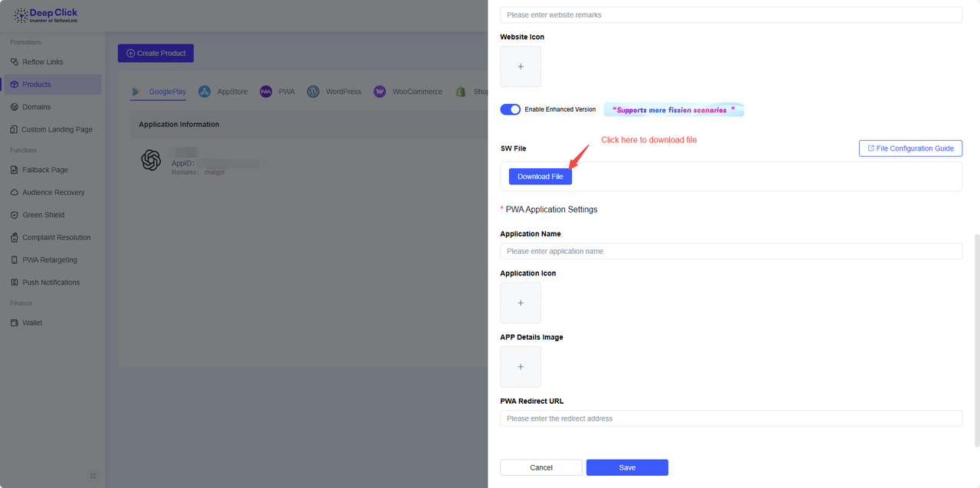Focus the Application Name input field
980x488 pixels.
pyautogui.click(x=730, y=251)
